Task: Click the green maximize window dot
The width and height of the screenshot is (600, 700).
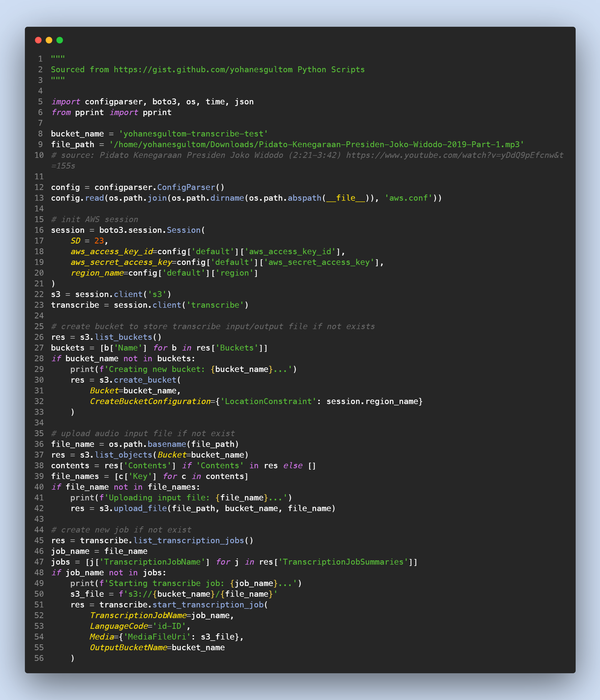Action: (60, 40)
